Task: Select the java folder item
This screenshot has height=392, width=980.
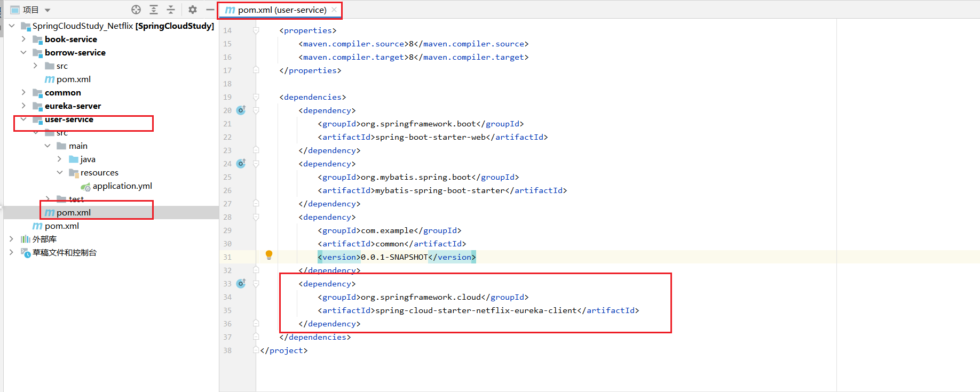Action: (88, 159)
